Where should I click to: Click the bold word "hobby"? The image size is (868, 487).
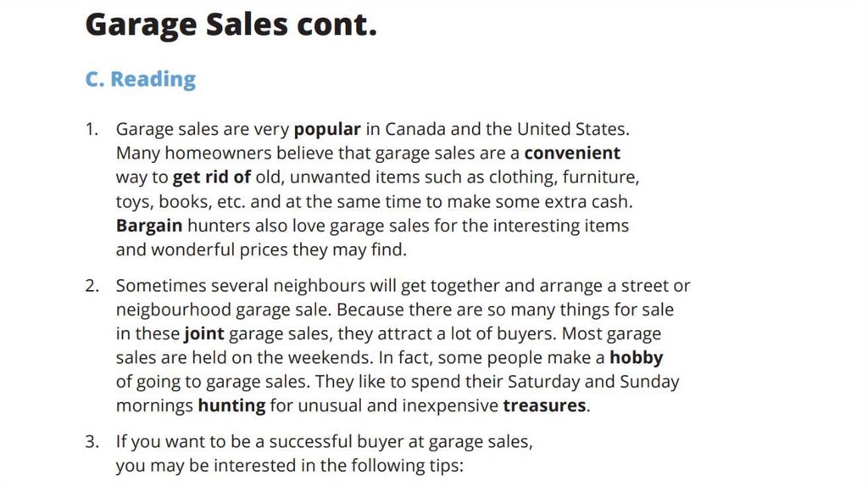coord(636,357)
